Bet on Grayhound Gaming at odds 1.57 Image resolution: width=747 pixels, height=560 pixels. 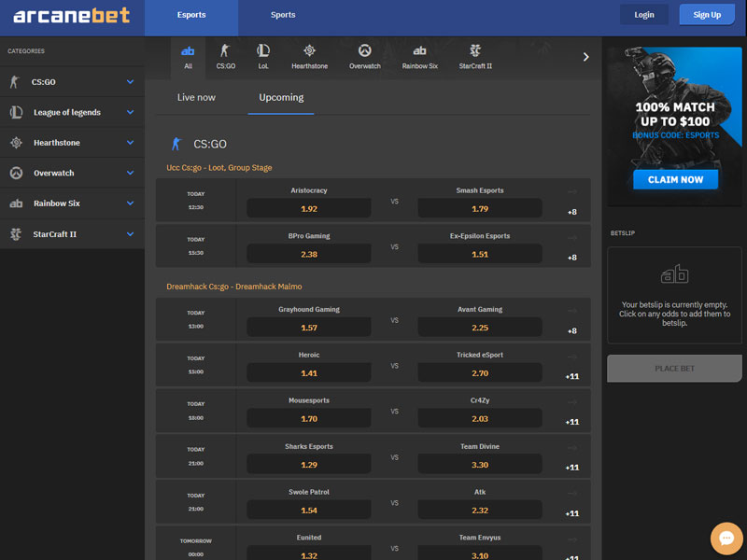click(x=309, y=328)
